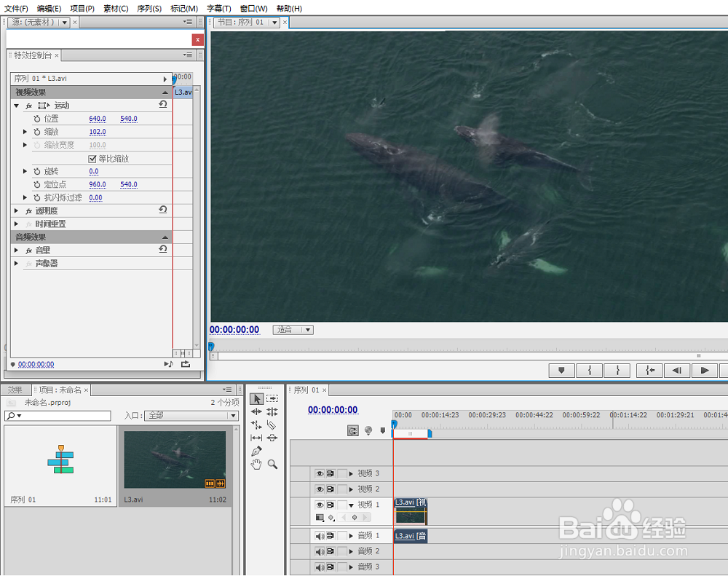This screenshot has height=576, width=728.
Task: Toggle eye visibility for 视频 2
Action: tap(320, 489)
